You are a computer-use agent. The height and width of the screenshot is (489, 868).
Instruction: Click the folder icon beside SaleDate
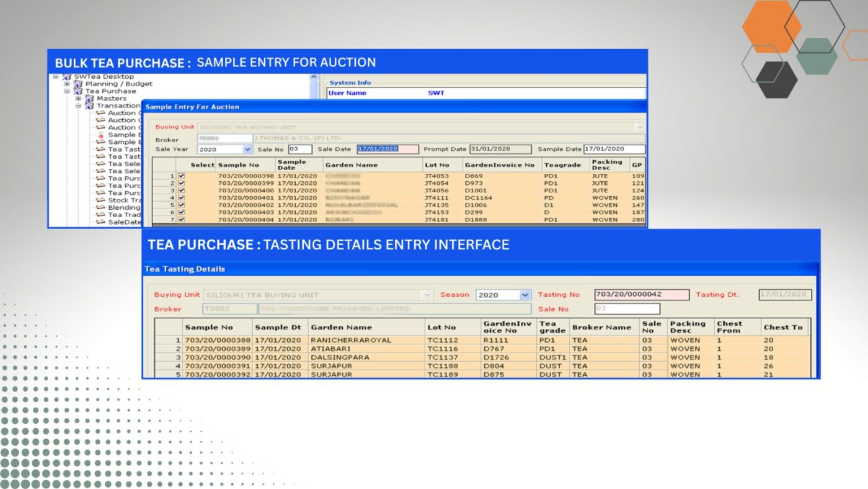[x=100, y=222]
